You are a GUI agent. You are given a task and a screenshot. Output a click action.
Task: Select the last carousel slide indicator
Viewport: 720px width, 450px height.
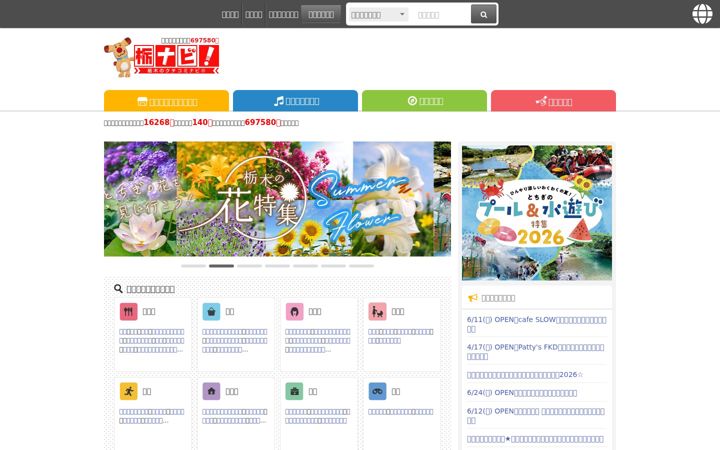(361, 266)
